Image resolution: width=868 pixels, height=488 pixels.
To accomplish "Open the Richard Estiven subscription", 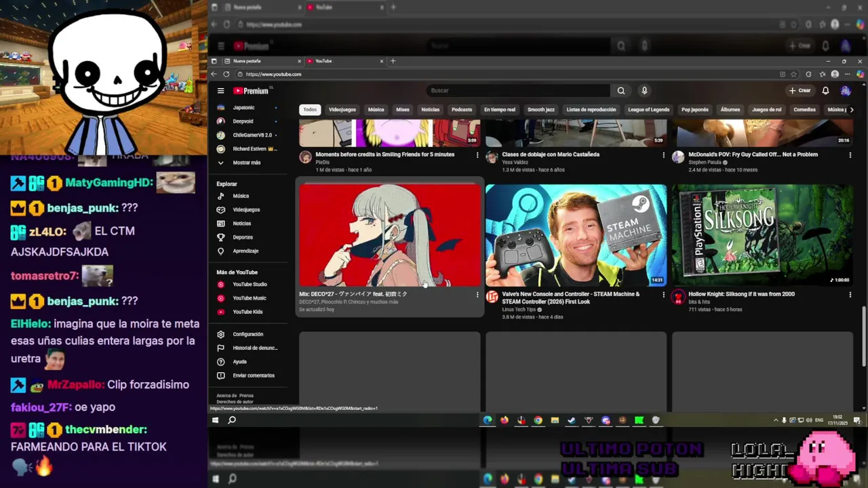I will (x=248, y=148).
